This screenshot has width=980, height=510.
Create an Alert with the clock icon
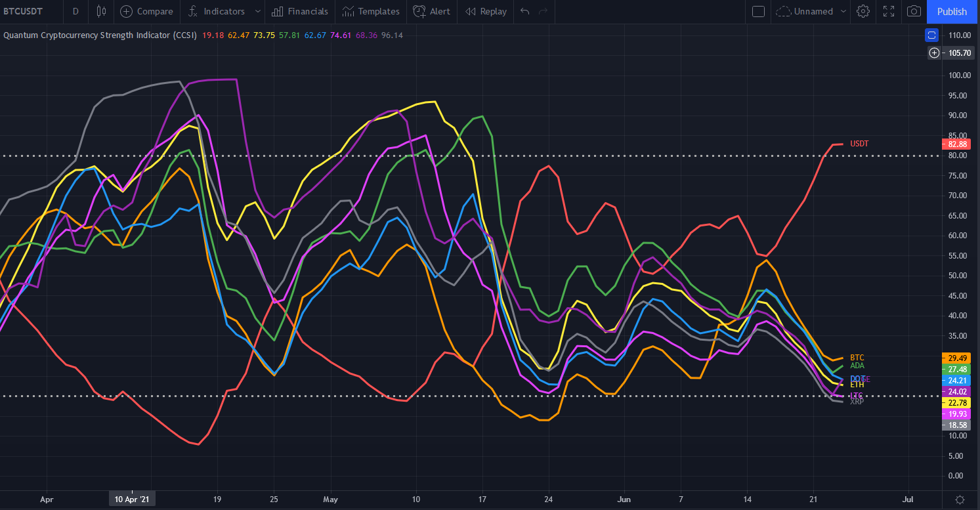(432, 11)
